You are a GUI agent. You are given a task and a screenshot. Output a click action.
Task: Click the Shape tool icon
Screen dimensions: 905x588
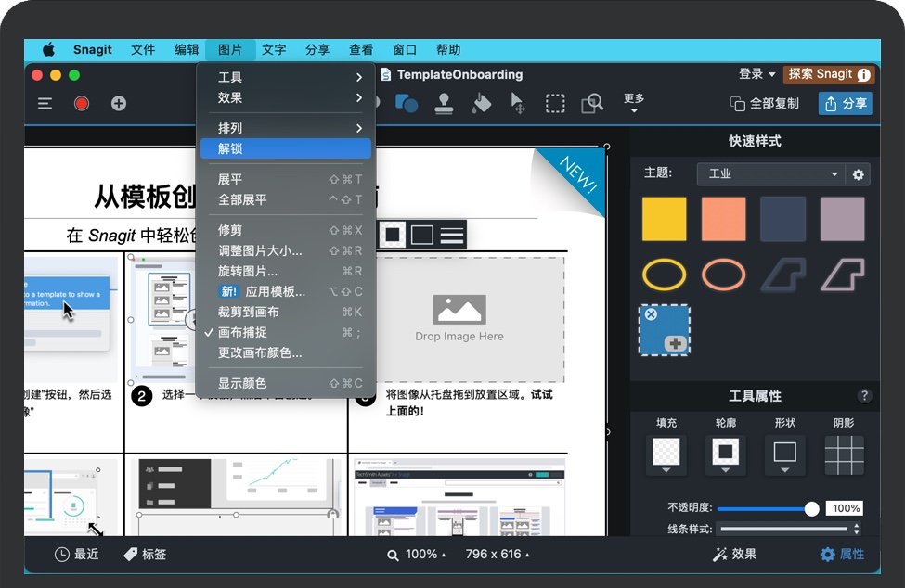coord(407,104)
